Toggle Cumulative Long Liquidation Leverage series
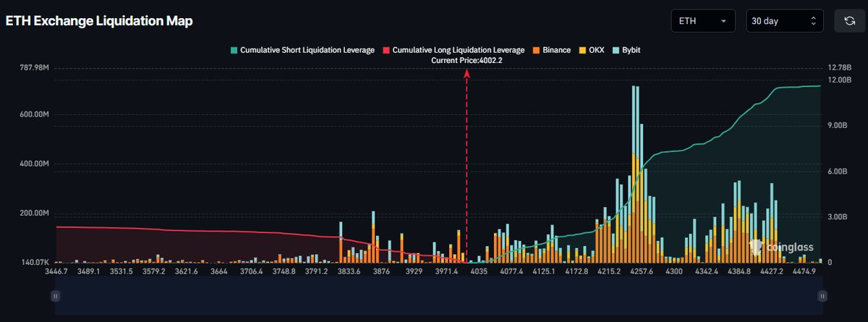Screen dimensions: 868x322 458,50
